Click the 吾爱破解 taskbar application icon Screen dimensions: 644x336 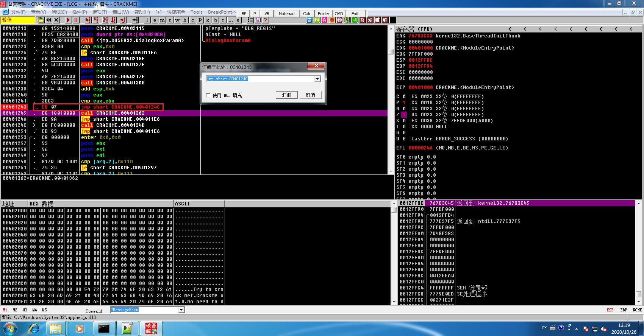(151, 328)
